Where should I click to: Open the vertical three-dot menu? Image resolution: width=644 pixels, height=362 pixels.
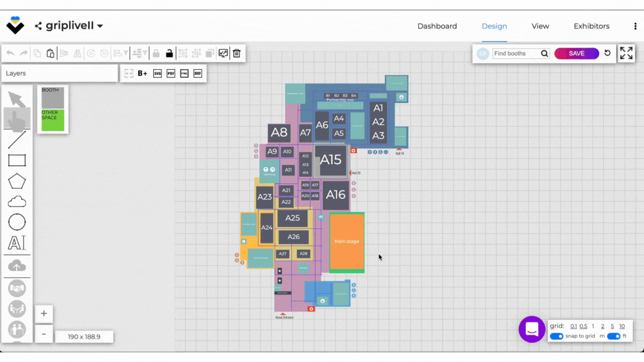[635, 26]
